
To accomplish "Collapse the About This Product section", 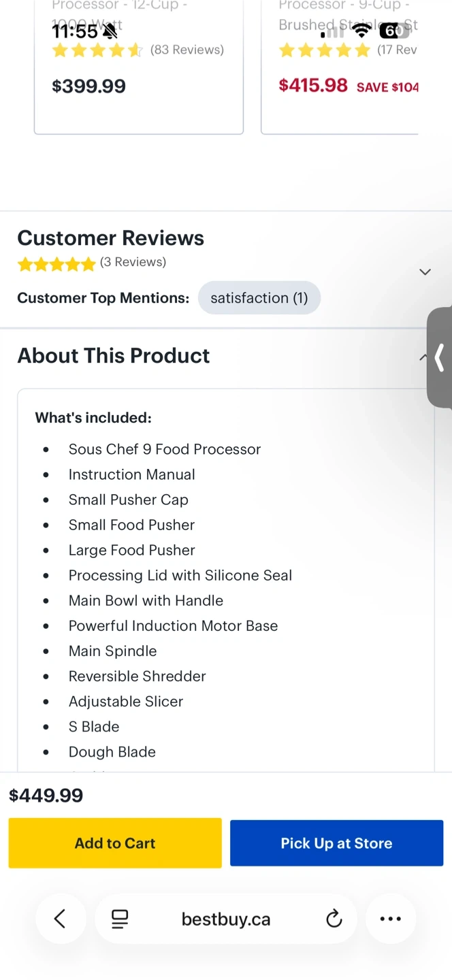I will [423, 356].
